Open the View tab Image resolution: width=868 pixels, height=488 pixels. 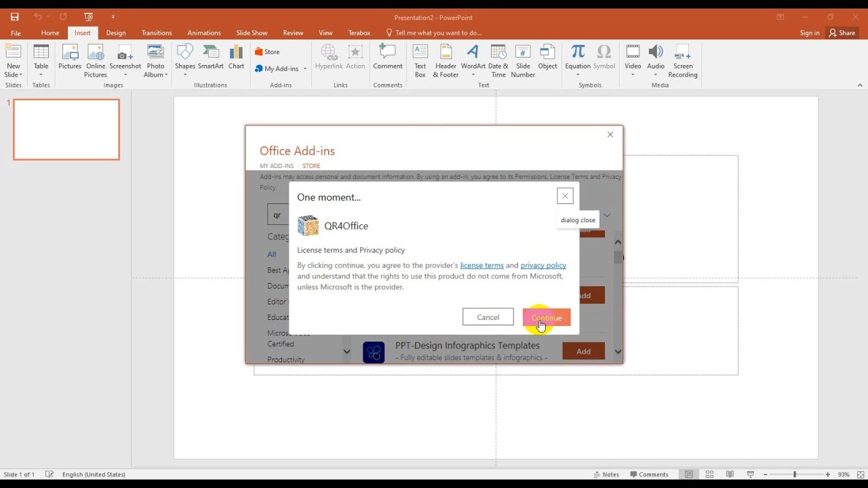click(325, 33)
